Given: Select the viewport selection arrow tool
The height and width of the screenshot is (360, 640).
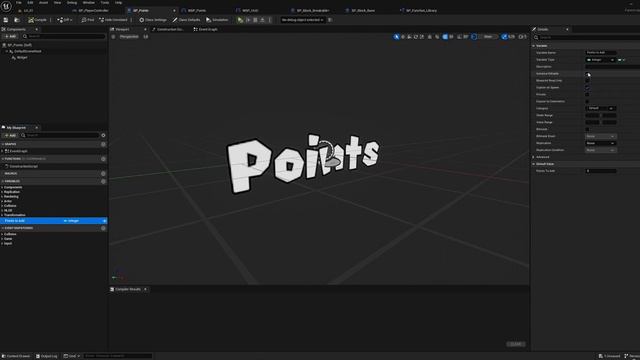Looking at the screenshot, I should (396, 37).
